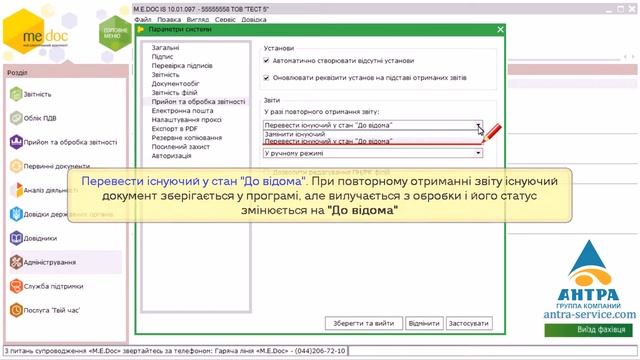Open the report re-receipt dropdown arrow
This screenshot has width=640, height=360.
[x=478, y=125]
